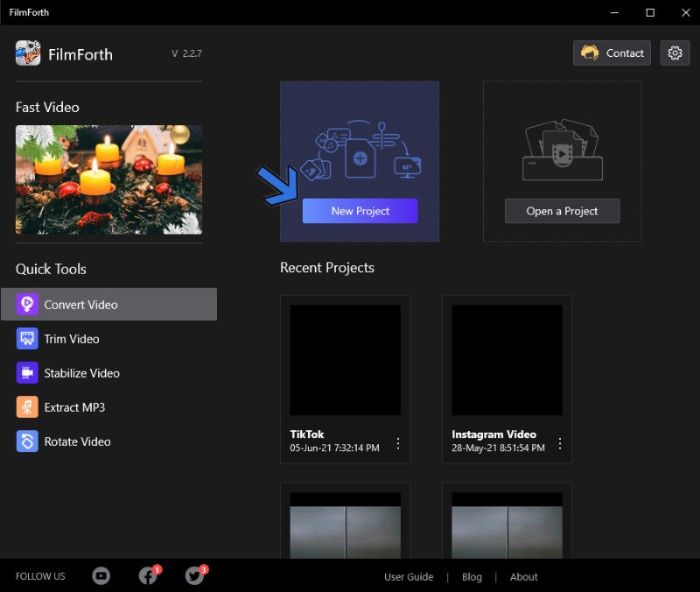Open options menu for Instagram Video project
The image size is (700, 592).
[560, 443]
